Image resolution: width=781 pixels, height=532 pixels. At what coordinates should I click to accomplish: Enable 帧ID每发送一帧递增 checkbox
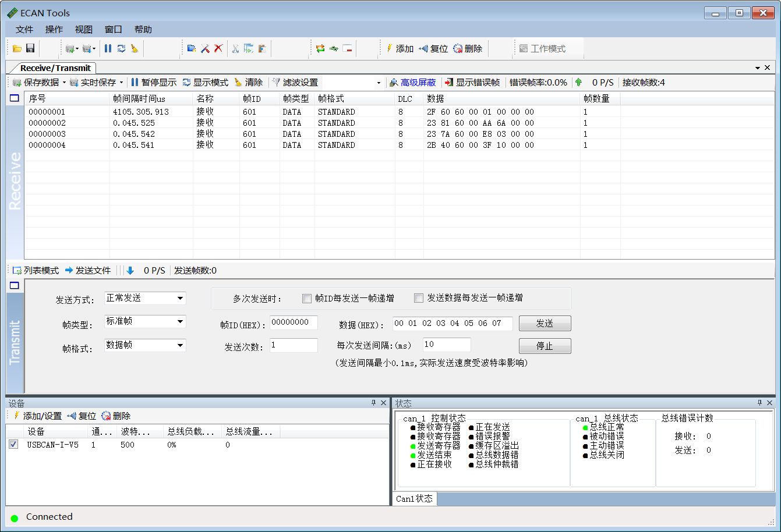(x=307, y=299)
